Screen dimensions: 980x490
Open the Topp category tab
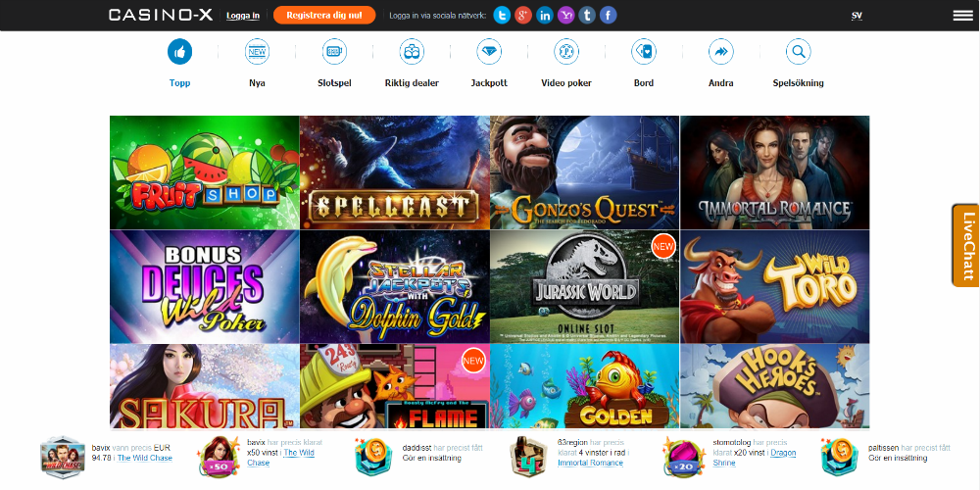click(180, 82)
